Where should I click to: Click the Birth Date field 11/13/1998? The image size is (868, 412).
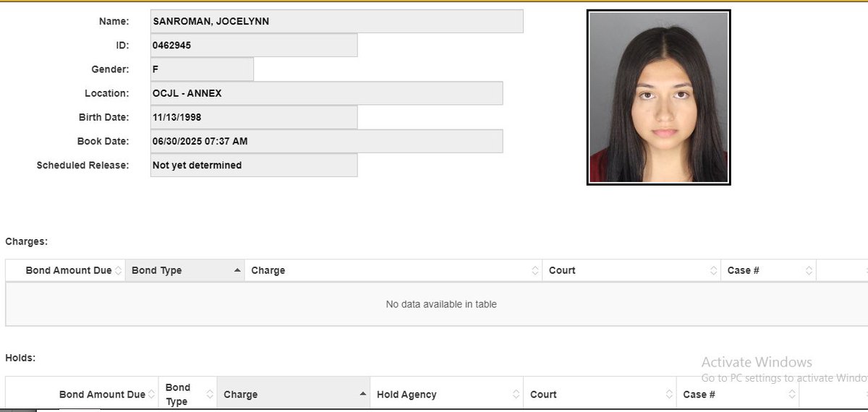tap(254, 117)
